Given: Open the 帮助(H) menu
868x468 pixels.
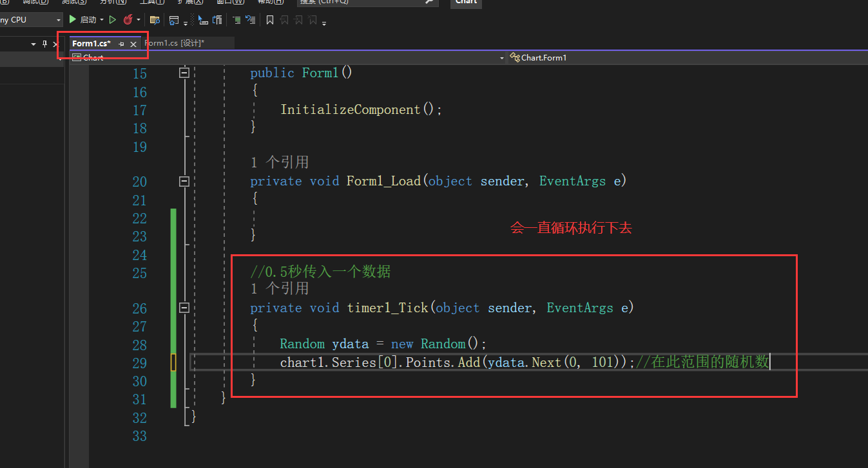Looking at the screenshot, I should [x=270, y=2].
